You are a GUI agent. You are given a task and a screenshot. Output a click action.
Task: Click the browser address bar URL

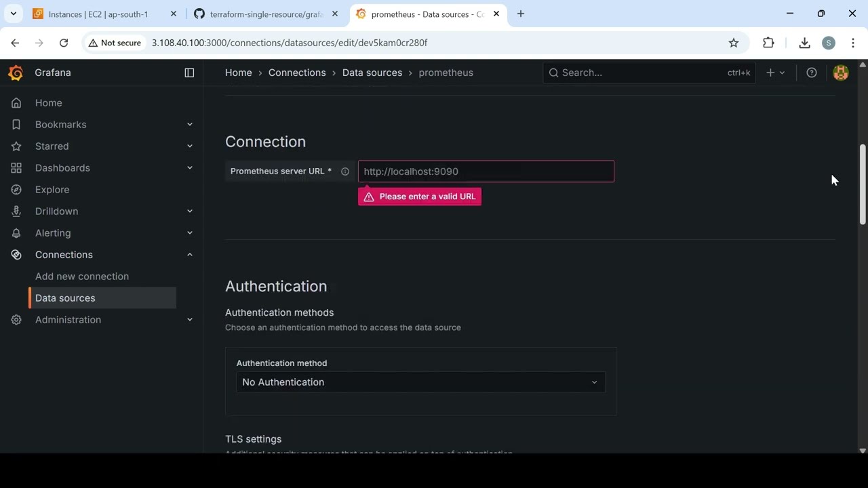[x=290, y=43]
